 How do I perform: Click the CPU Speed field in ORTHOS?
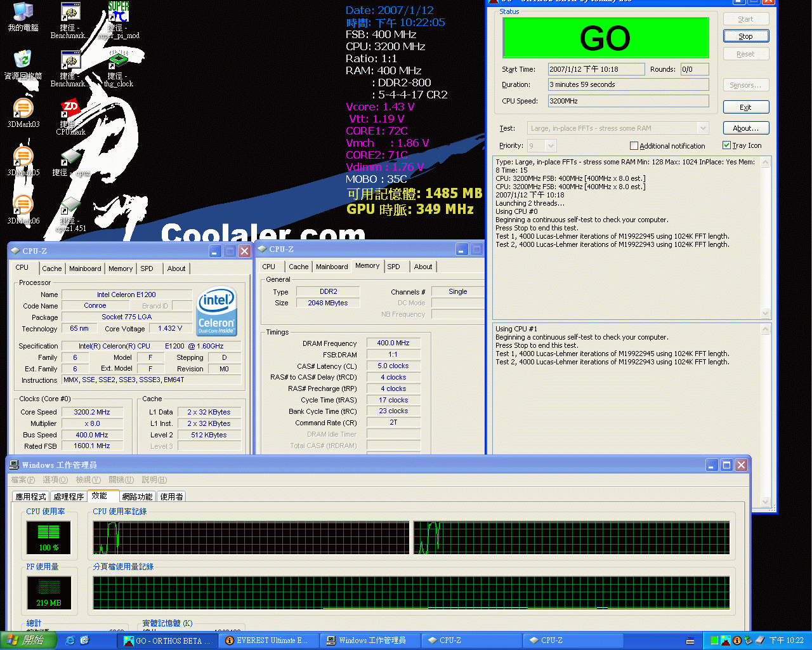[628, 101]
